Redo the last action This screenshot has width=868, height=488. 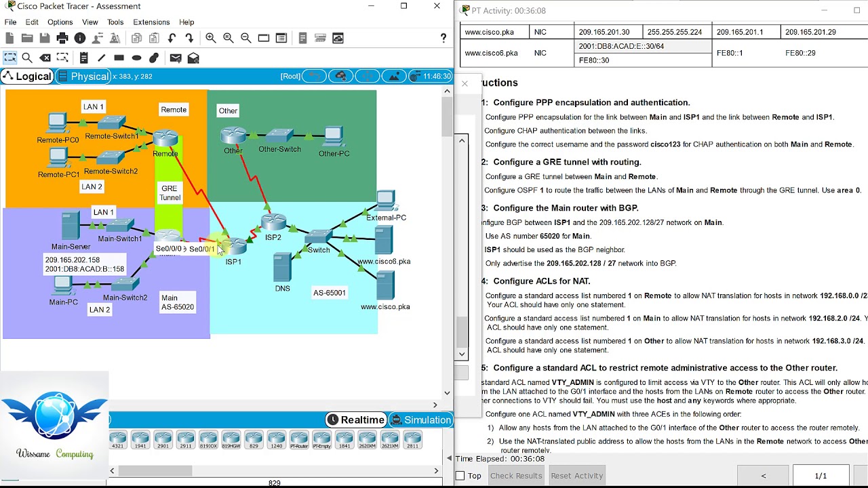click(189, 38)
